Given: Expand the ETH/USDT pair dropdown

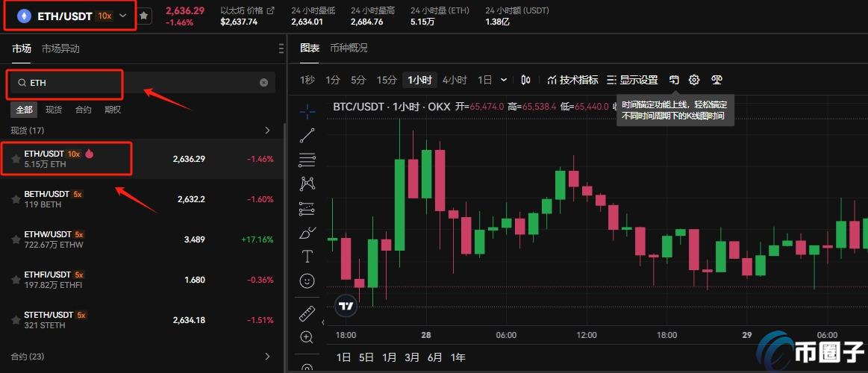Looking at the screenshot, I should tap(123, 16).
